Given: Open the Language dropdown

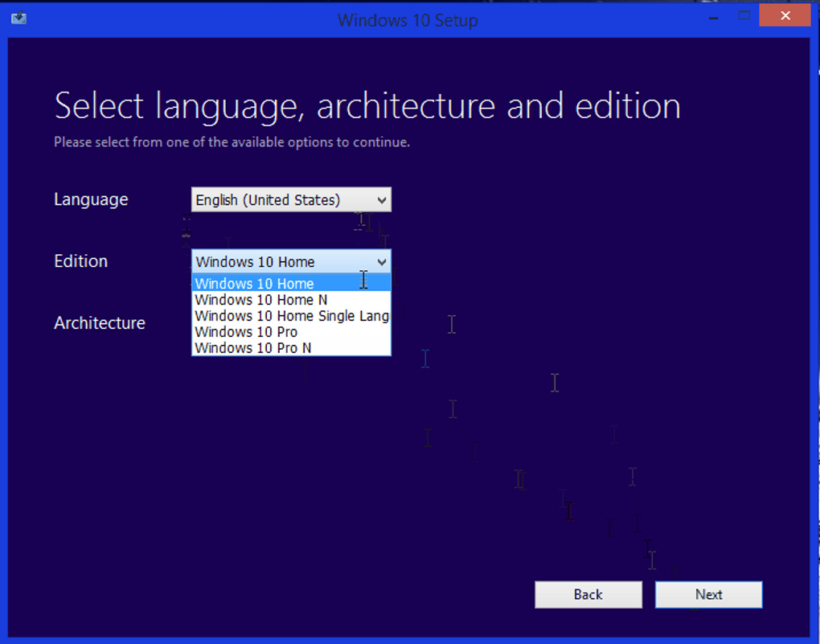Looking at the screenshot, I should tap(291, 200).
